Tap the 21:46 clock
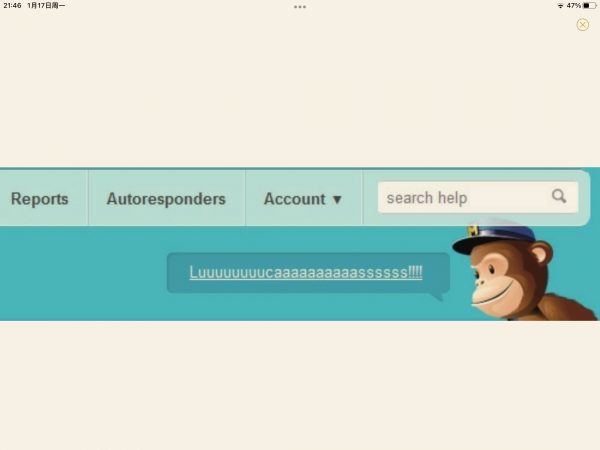This screenshot has height=450, width=600. coord(12,6)
